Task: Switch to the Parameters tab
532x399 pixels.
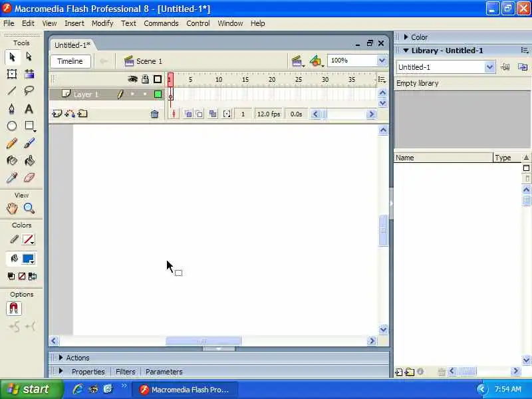Action: coord(164,372)
